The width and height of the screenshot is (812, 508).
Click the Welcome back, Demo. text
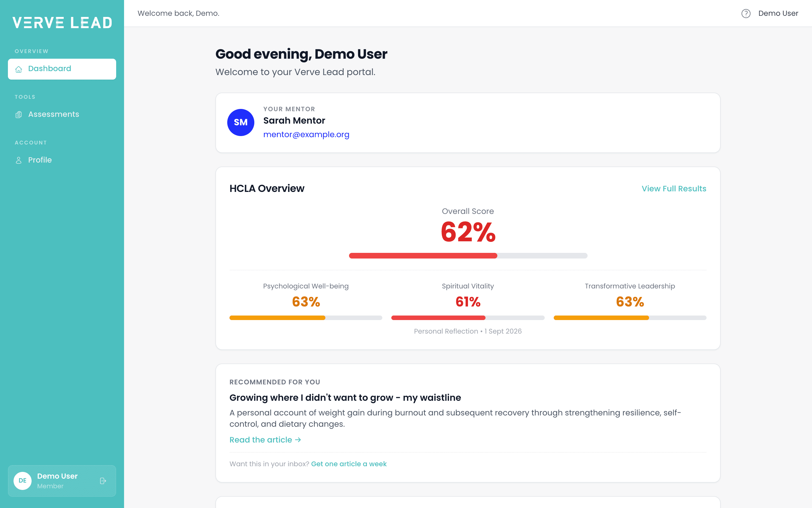178,14
